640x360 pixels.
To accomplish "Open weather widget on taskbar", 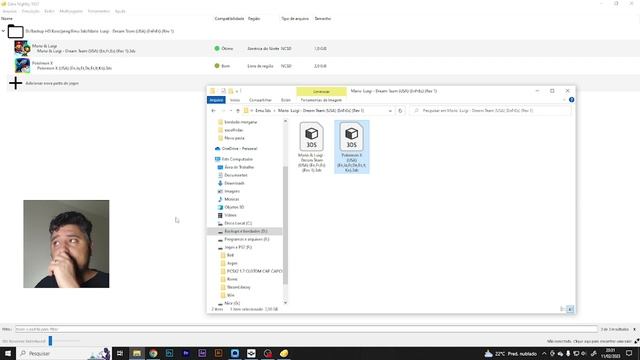I will coord(510,353).
